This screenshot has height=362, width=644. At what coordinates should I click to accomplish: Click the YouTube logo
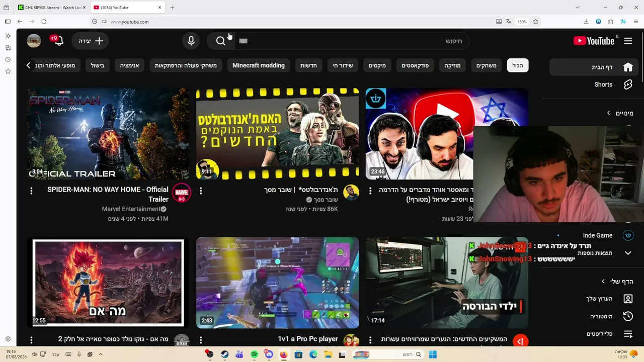(x=594, y=41)
